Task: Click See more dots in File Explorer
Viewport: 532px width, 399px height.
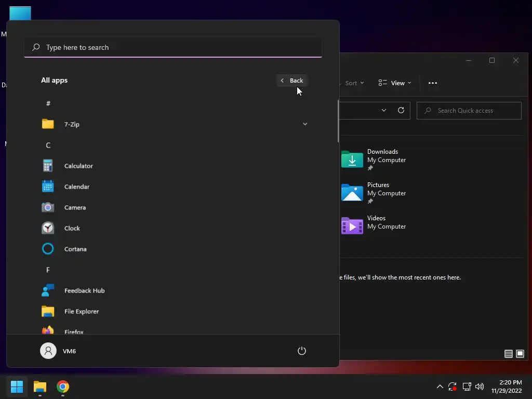Action: pos(433,83)
